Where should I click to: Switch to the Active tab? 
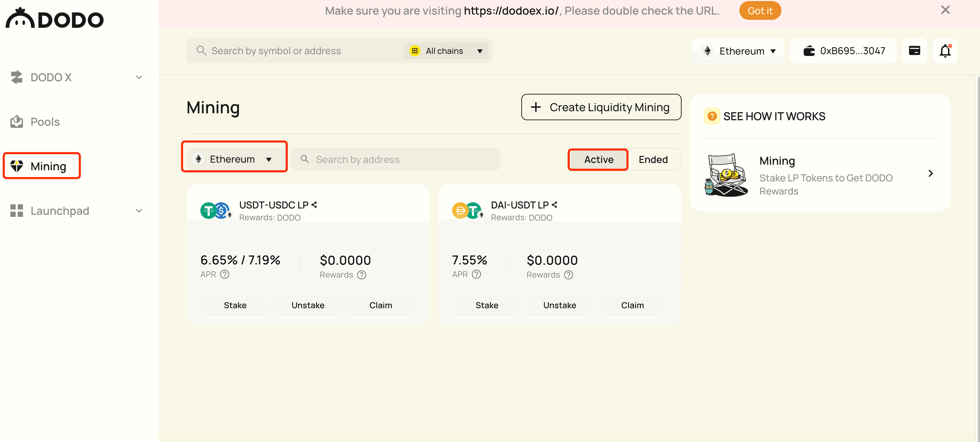[599, 159]
